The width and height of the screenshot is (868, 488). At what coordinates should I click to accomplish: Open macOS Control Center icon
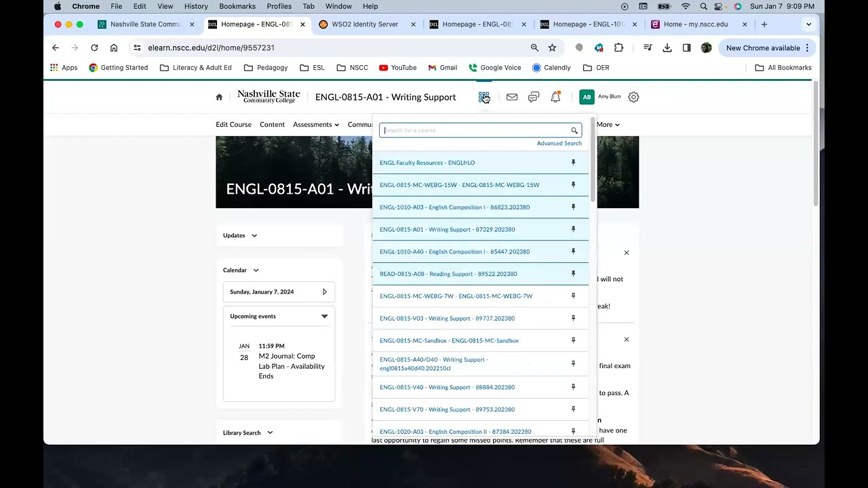click(x=719, y=6)
